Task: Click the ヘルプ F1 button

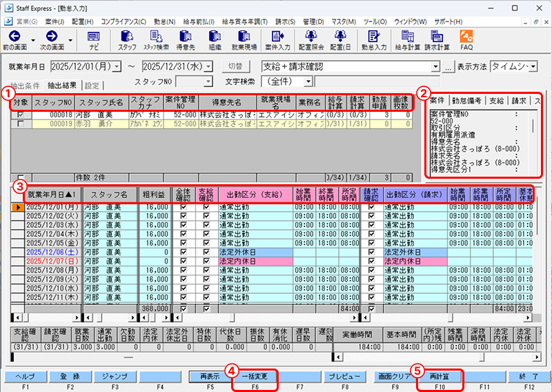Action: coord(25,377)
